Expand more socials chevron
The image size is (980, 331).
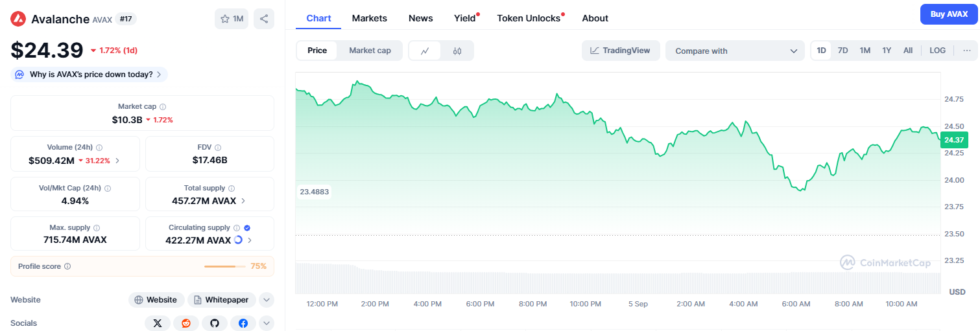point(267,323)
